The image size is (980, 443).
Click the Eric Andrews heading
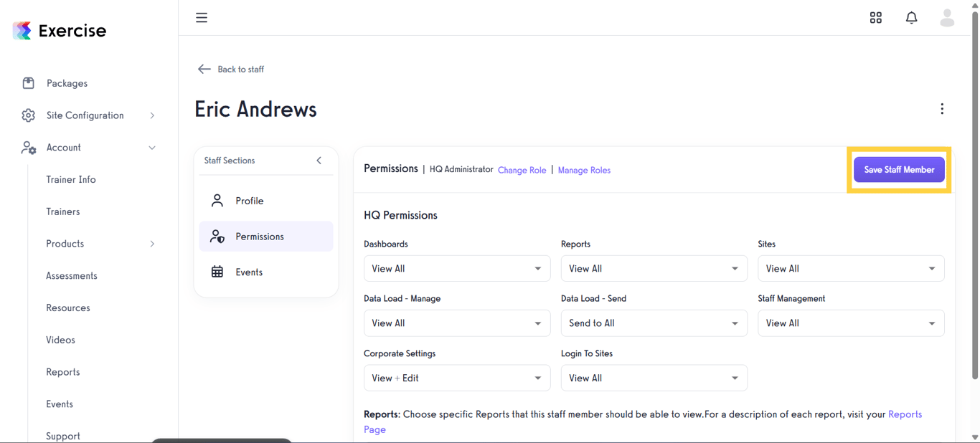pyautogui.click(x=255, y=109)
